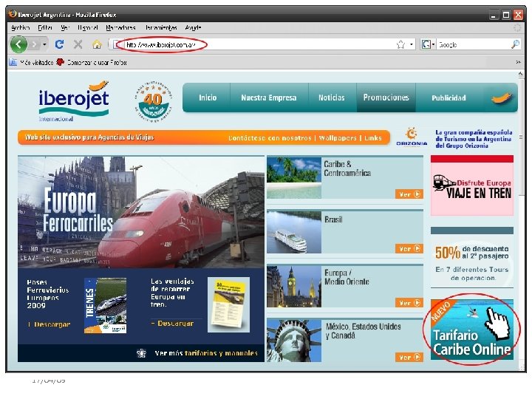The height and width of the screenshot is (399, 532).
Task: Bookmark this page with the star icon
Action: click(x=400, y=44)
